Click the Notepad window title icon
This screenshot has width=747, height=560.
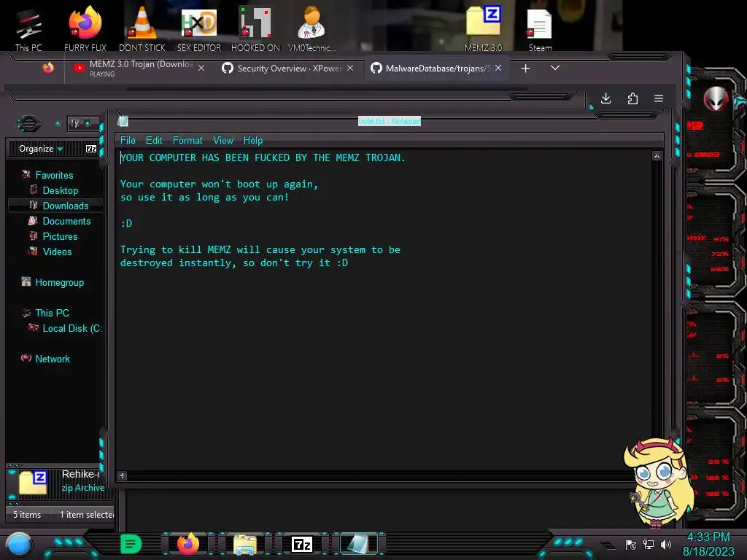[123, 121]
